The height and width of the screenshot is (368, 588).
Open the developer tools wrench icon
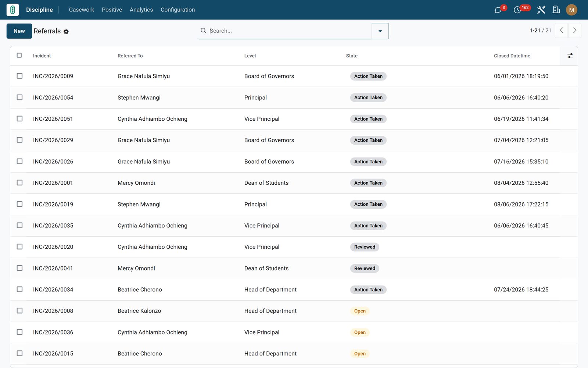pos(541,10)
